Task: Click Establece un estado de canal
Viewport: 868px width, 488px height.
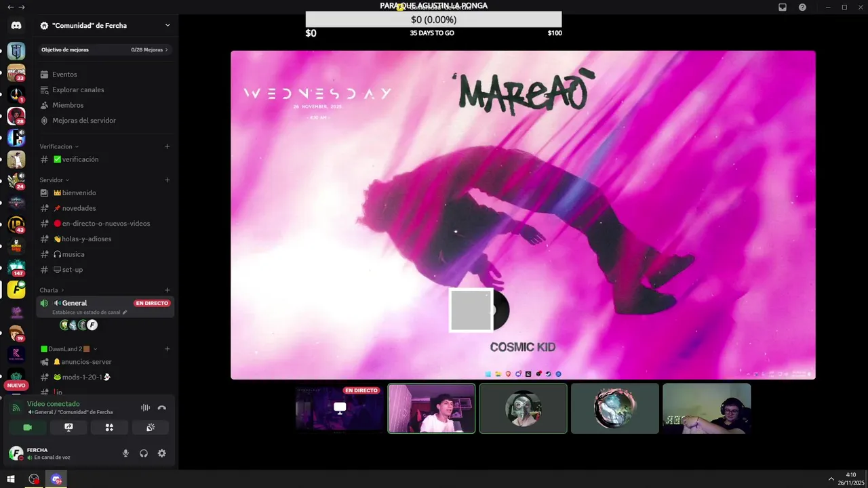Action: [x=90, y=312]
